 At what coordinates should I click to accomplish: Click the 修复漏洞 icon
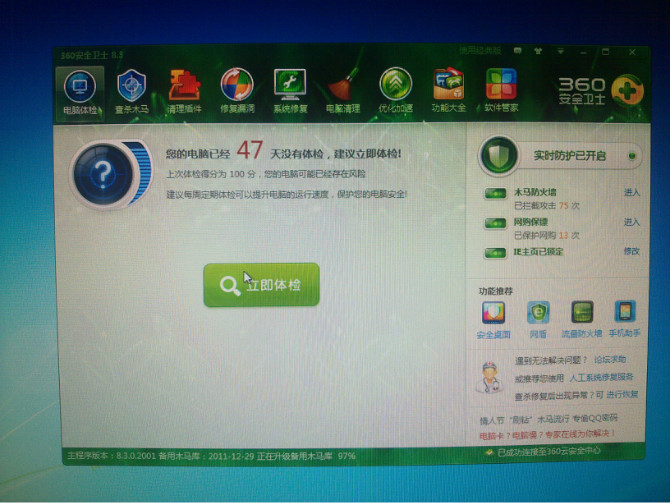pos(237,91)
